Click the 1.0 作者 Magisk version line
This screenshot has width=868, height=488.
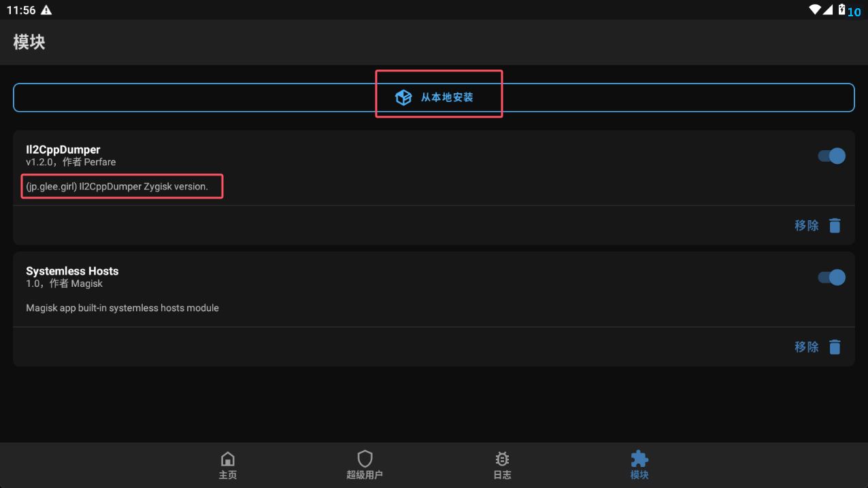click(x=65, y=283)
